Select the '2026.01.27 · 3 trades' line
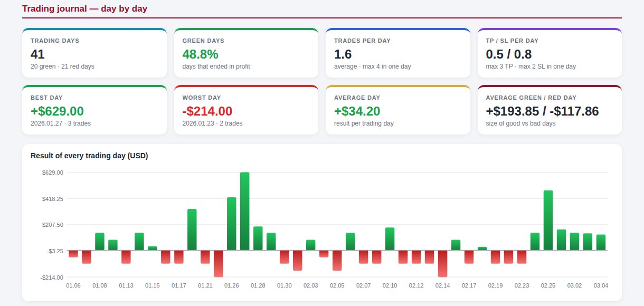The height and width of the screenshot is (306, 644). point(61,123)
